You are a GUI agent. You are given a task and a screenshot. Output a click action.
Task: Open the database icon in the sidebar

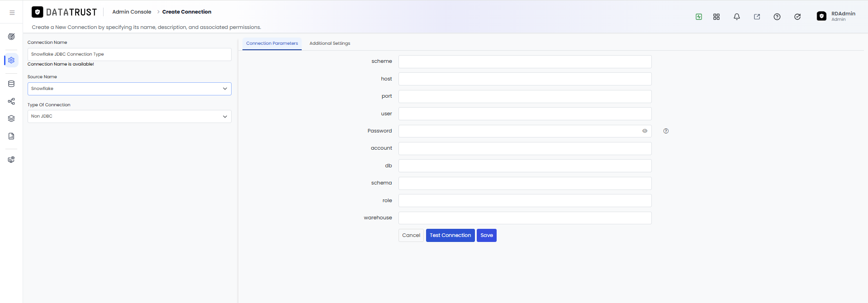[11, 84]
